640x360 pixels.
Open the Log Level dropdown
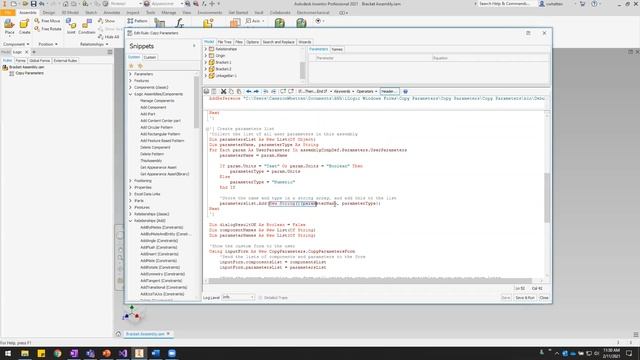click(238, 297)
